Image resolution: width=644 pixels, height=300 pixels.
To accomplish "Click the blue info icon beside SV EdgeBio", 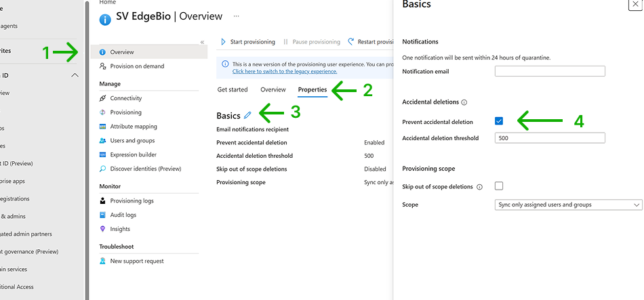I will (x=105, y=19).
